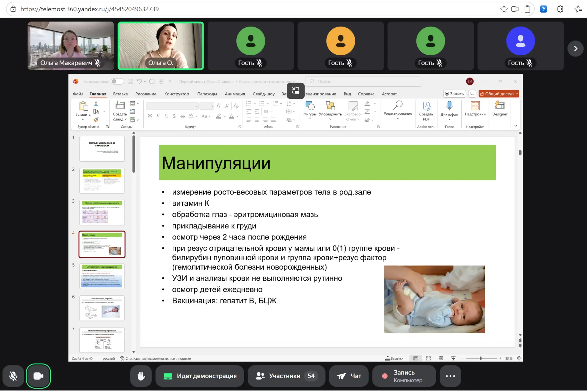Image resolution: width=587 pixels, height=392 pixels.
Task: Click in the Поиск search field
Action: coord(363,81)
